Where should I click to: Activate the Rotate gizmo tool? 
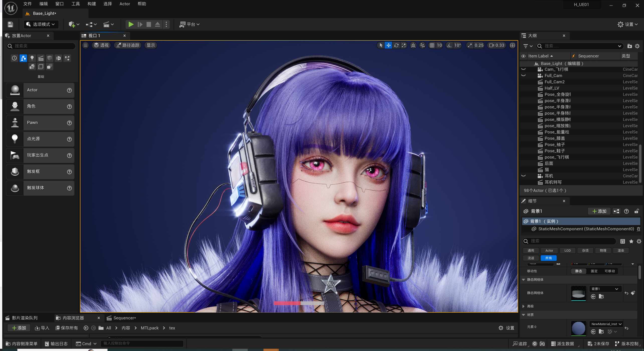click(x=396, y=45)
